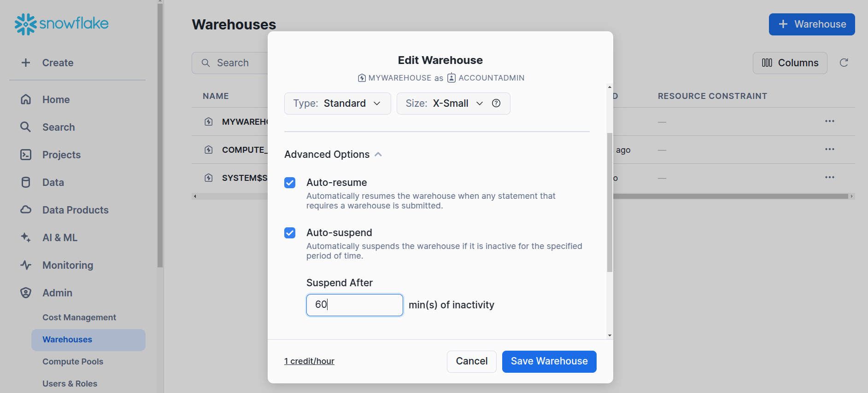Click the table scrollbar left arrow
The height and width of the screenshot is (393, 868).
[x=195, y=196]
